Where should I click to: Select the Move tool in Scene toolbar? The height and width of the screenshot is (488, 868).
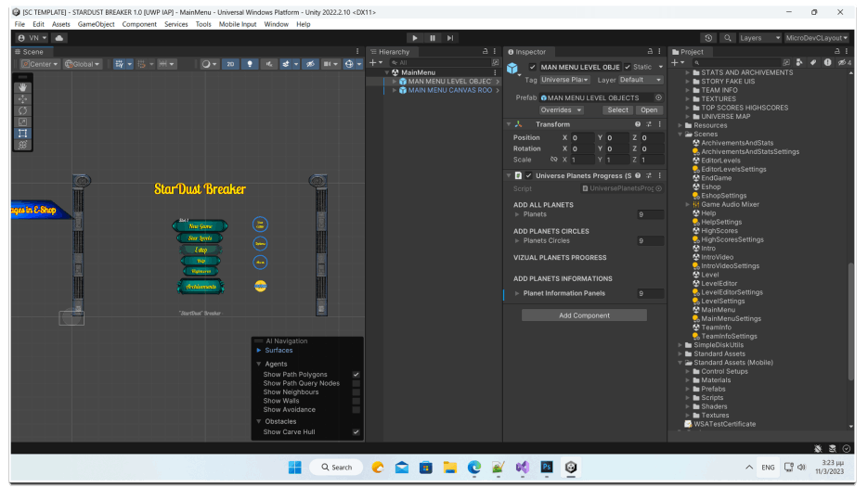[22, 98]
